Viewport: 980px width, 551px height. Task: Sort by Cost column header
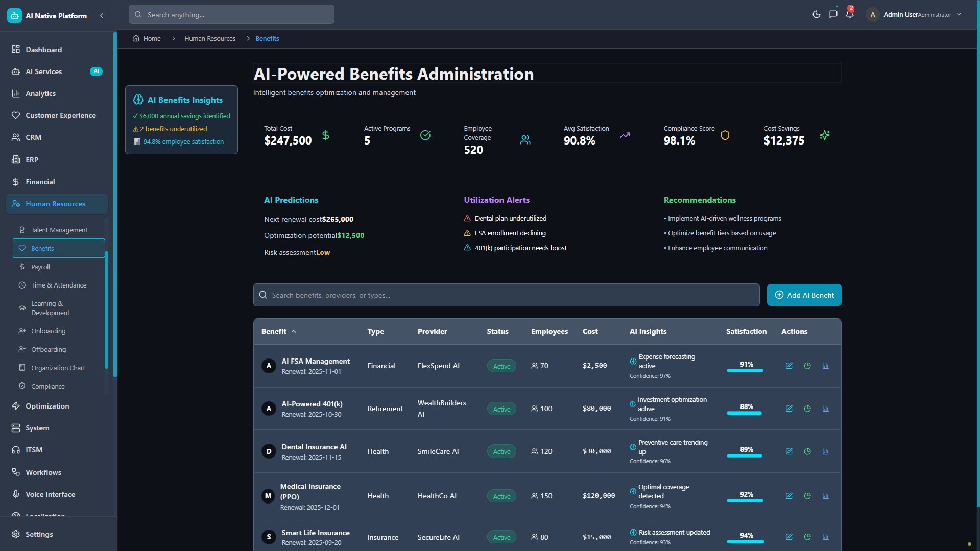tap(590, 332)
